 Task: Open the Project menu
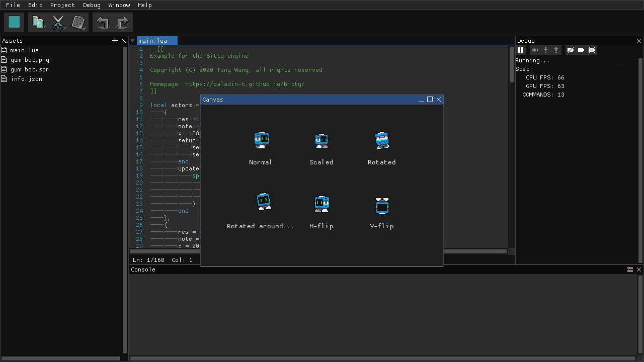click(x=62, y=5)
